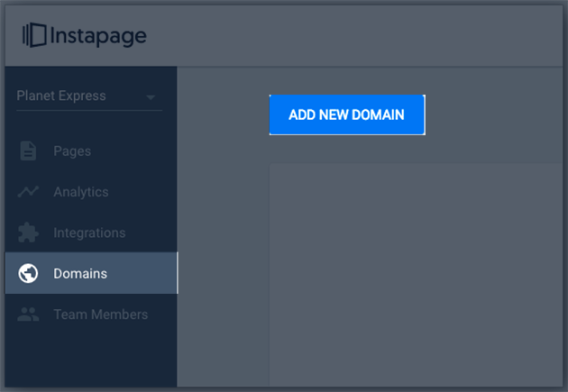Image resolution: width=568 pixels, height=392 pixels.
Task: Open Team Members section
Action: coord(91,315)
